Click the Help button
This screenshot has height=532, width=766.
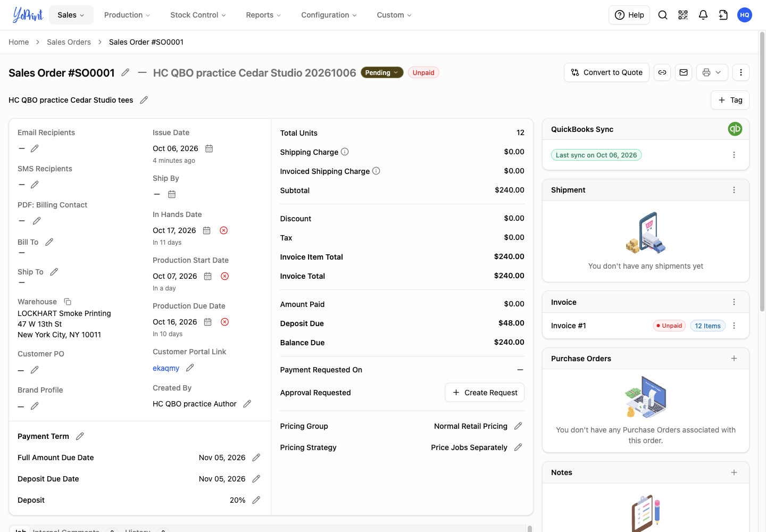pos(629,15)
